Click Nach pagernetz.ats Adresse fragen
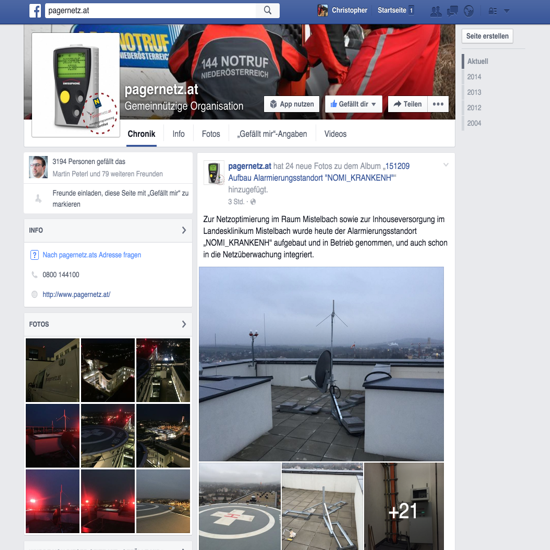 [92, 255]
